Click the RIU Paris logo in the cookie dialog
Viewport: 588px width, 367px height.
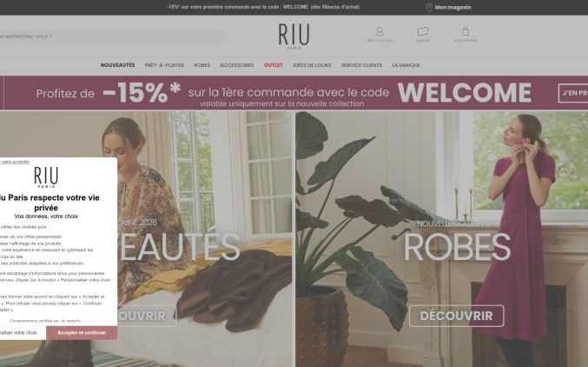click(x=46, y=177)
